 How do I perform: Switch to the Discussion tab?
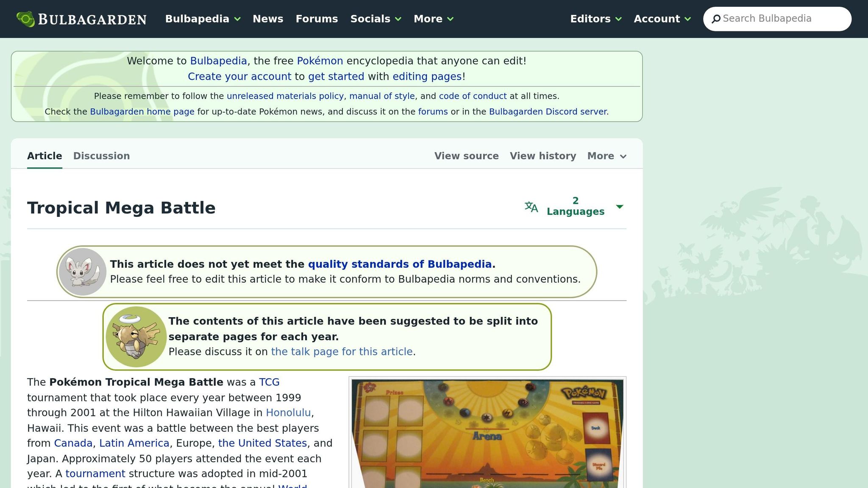[x=101, y=156]
